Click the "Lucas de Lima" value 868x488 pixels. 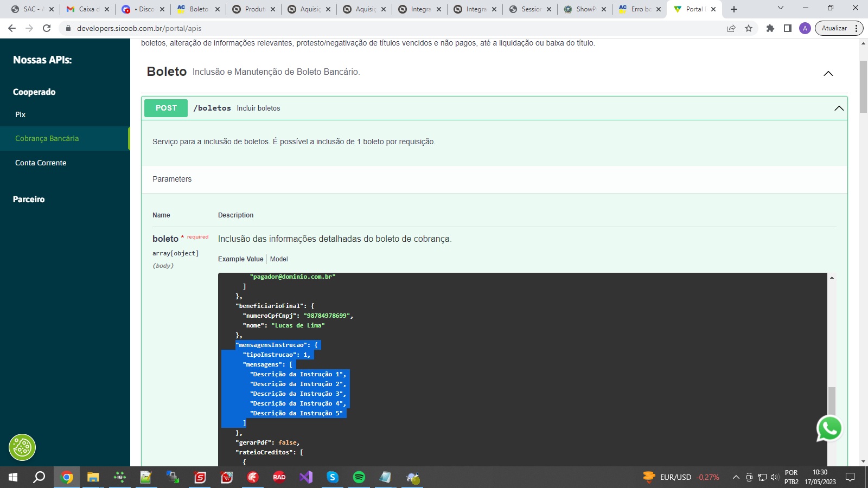tap(298, 325)
